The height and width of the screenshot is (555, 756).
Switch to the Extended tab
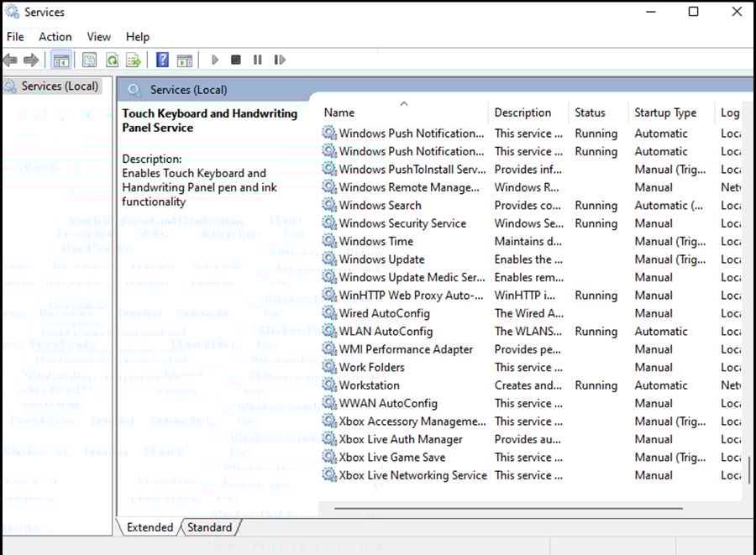150,527
